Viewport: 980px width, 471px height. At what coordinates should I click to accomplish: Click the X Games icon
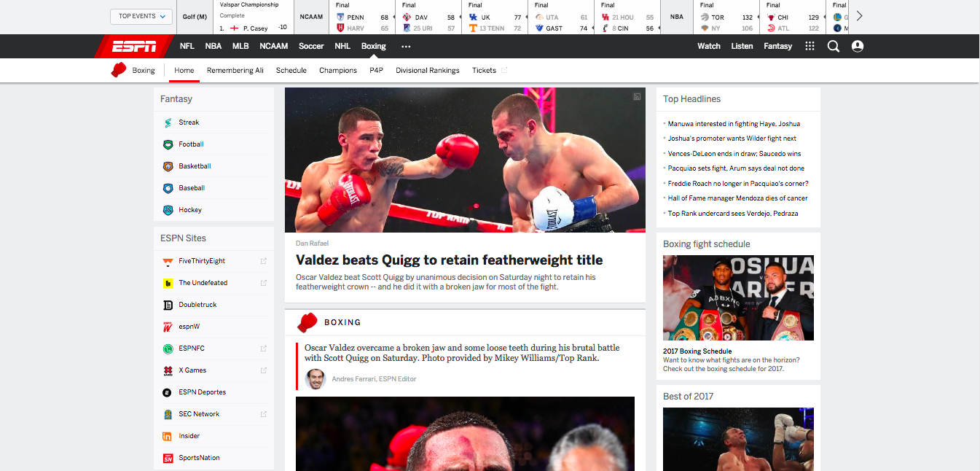168,370
